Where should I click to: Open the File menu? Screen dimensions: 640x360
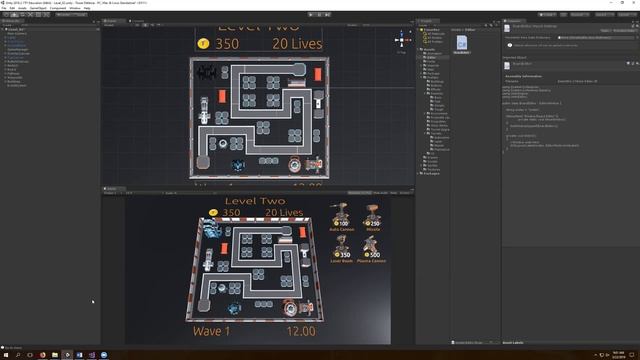[4, 8]
